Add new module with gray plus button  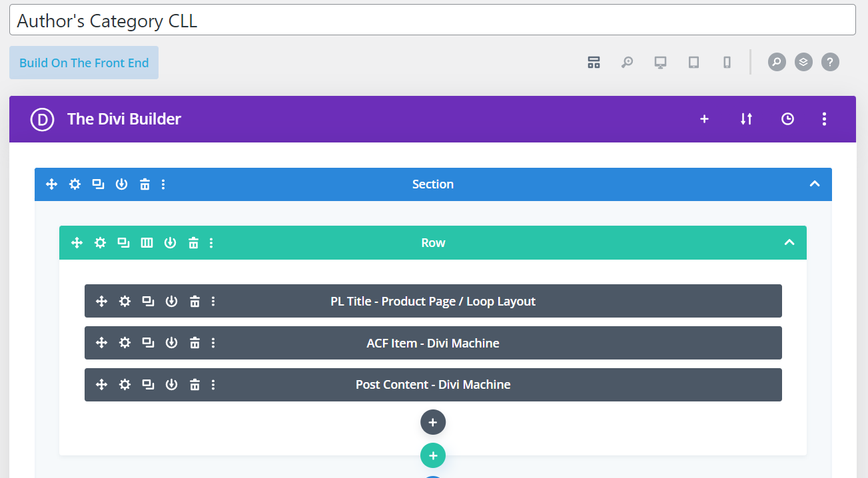(x=432, y=422)
